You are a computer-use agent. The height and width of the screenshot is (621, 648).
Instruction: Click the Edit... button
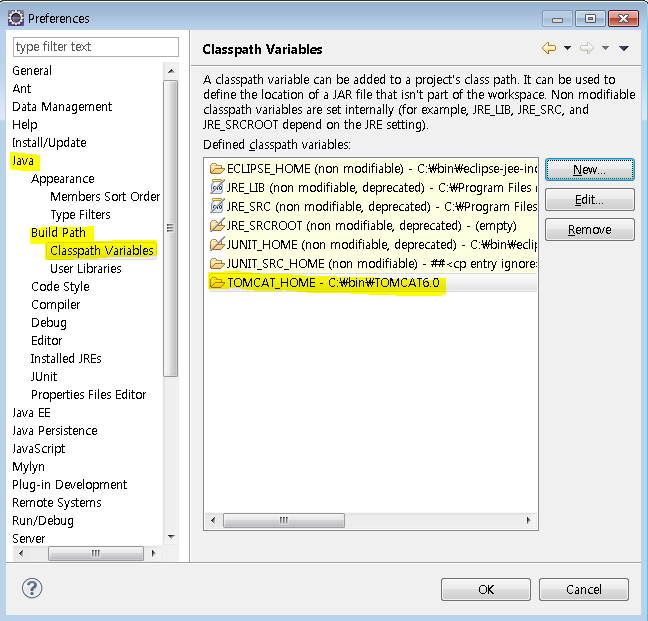pyautogui.click(x=589, y=200)
